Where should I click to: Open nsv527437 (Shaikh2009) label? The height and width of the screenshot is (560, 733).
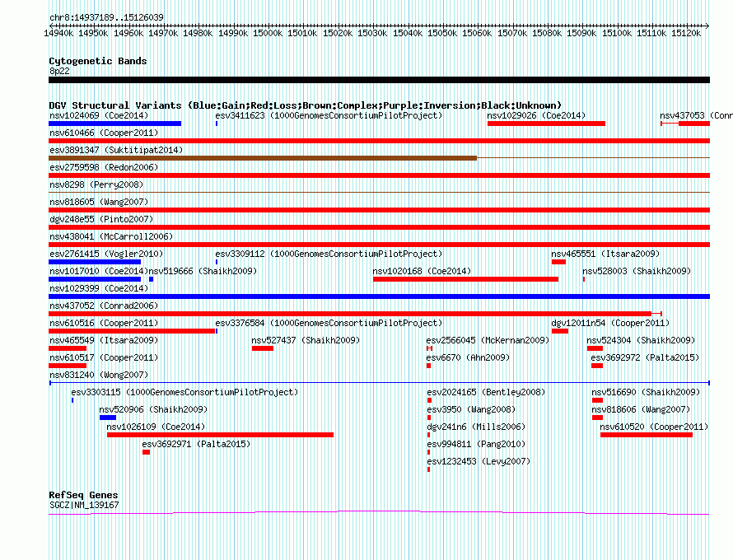[306, 340]
